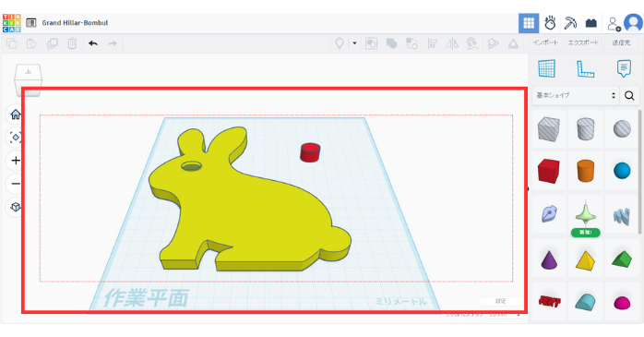
Task: Click the Duplicate and repeat icon
Action: (52, 43)
